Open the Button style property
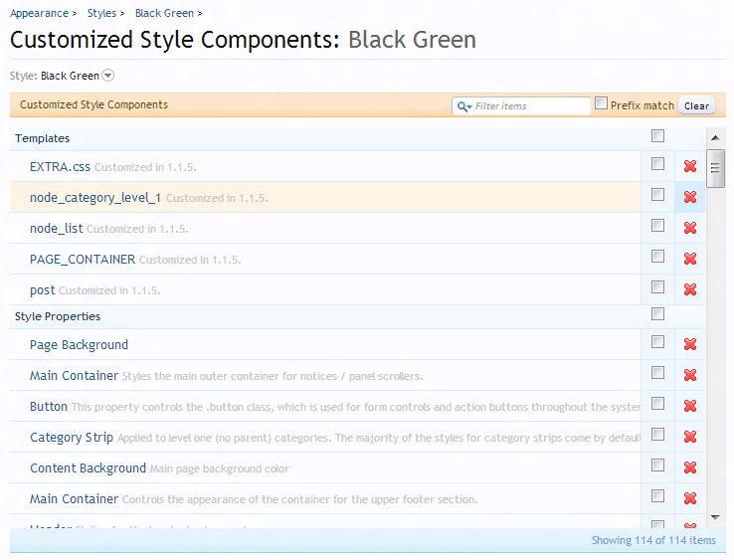The height and width of the screenshot is (560, 734). tap(49, 407)
